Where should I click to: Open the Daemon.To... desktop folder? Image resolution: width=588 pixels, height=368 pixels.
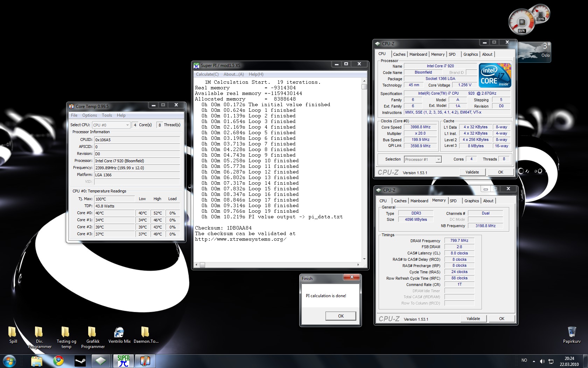[x=146, y=335]
